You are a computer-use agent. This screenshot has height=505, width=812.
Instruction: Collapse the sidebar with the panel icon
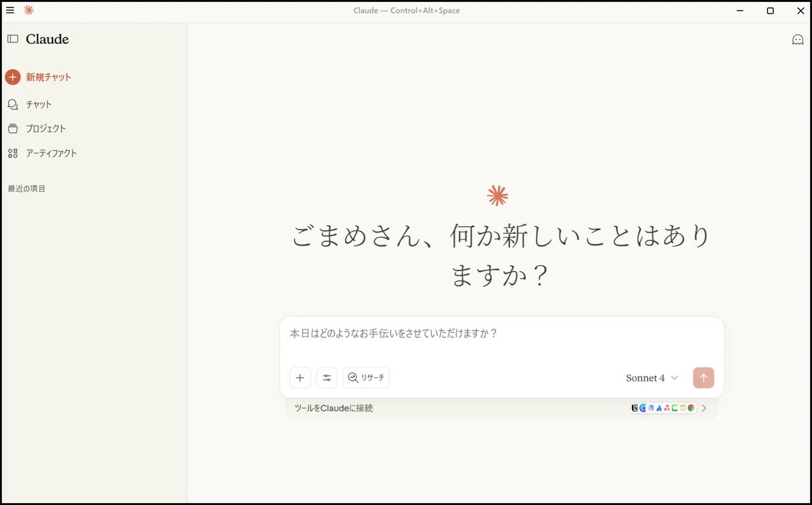(x=13, y=39)
